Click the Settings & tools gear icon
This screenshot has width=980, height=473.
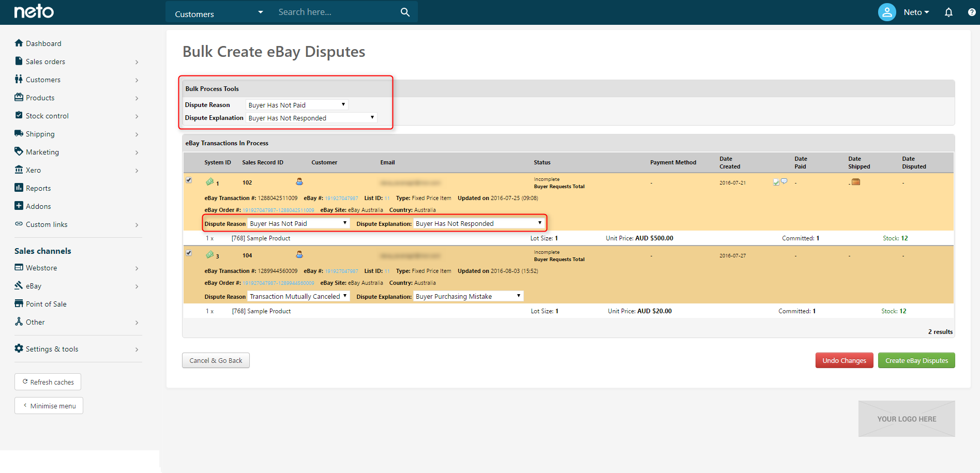(x=19, y=348)
